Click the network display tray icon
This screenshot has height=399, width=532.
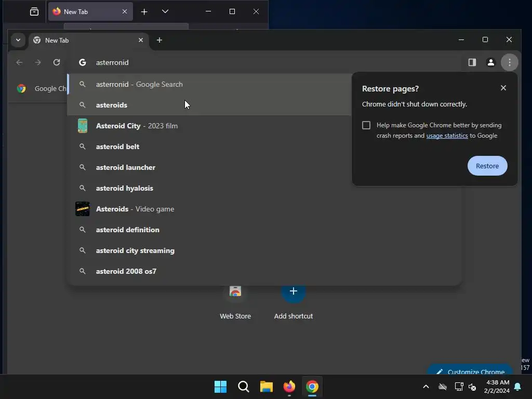[x=459, y=387]
